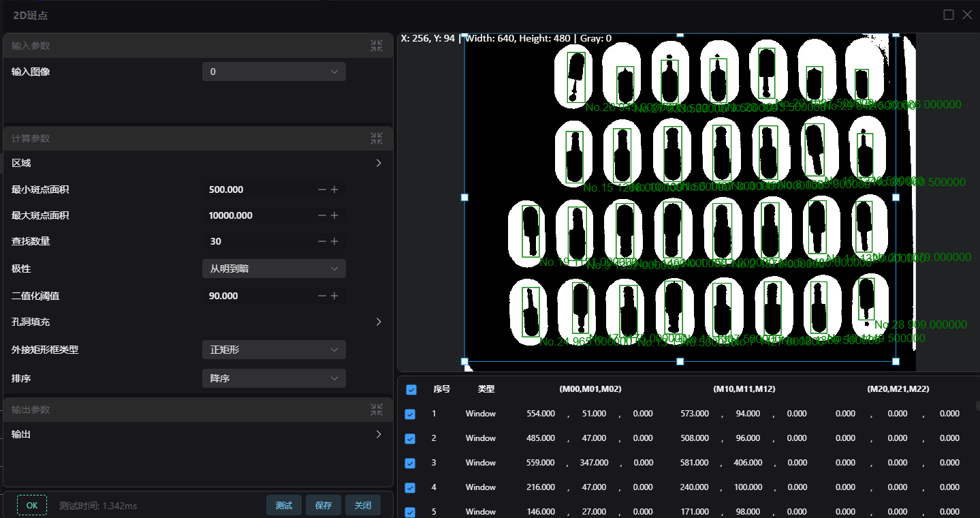
Task: Toggle the select-all checkbox in table header
Action: click(411, 390)
